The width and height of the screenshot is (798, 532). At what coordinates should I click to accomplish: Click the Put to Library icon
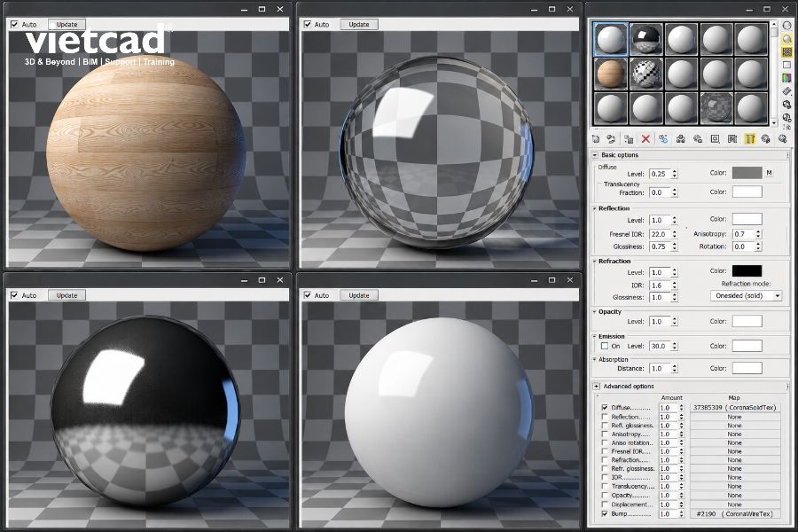pyautogui.click(x=698, y=139)
